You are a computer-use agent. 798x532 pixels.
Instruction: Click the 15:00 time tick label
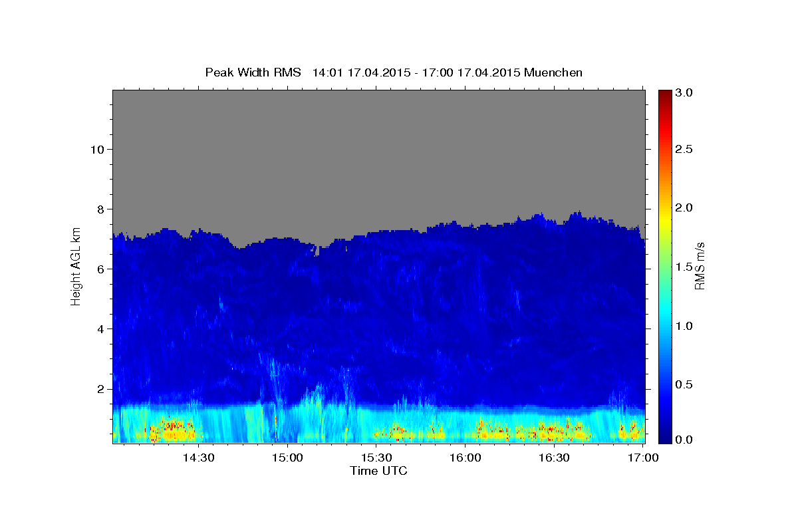point(287,458)
